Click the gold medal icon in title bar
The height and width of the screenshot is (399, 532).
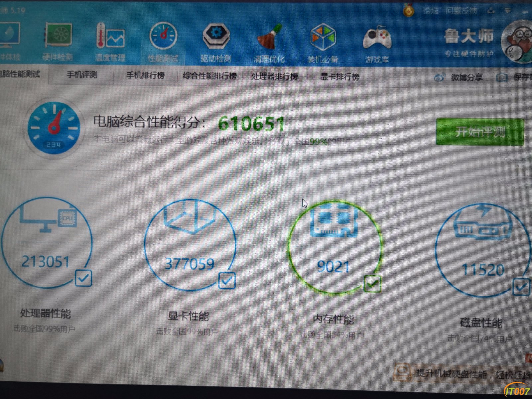(408, 10)
